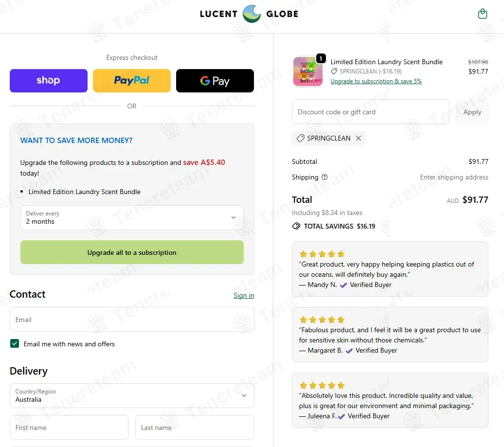Click the Lucent Globe logo
Screen dimensions: 504x447
(x=249, y=14)
